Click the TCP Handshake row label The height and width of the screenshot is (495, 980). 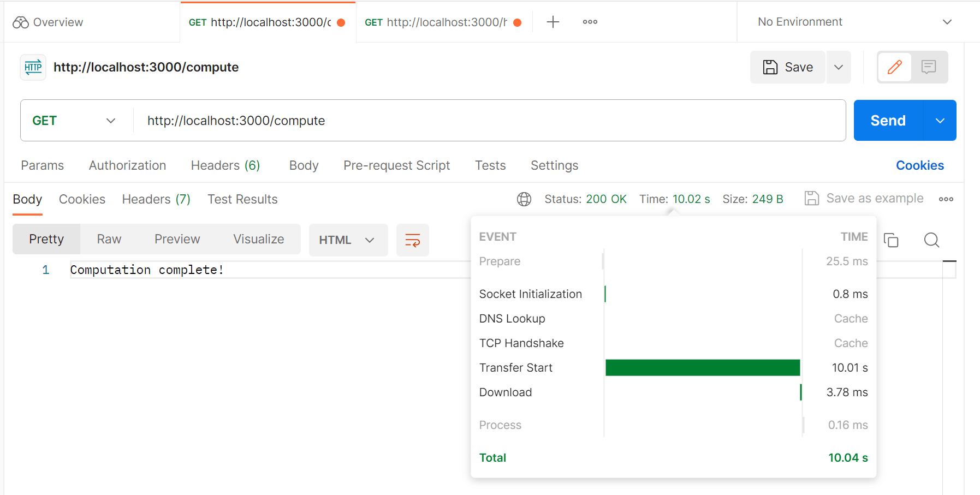521,343
